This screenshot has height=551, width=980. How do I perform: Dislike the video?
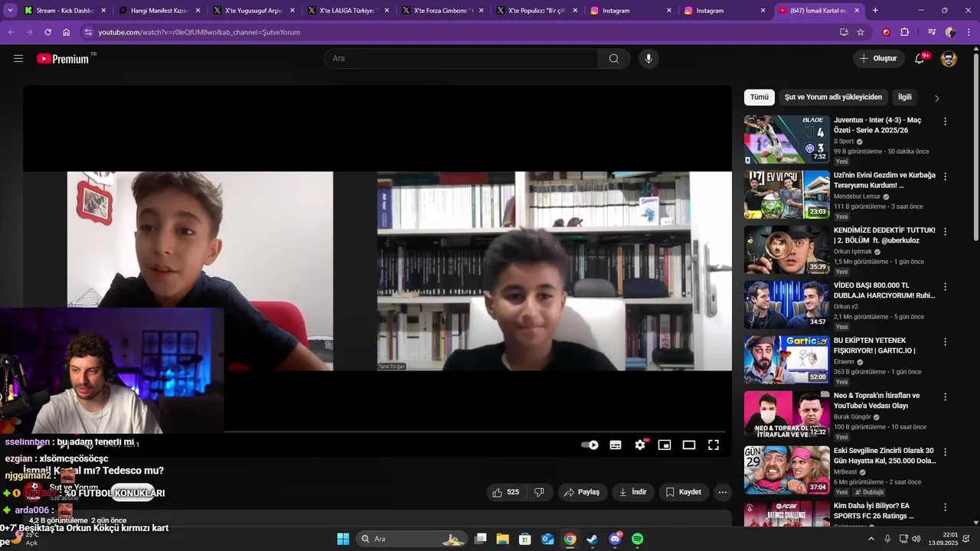539,492
